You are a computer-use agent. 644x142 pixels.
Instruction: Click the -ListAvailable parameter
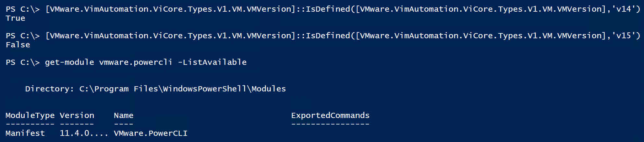coord(212,62)
